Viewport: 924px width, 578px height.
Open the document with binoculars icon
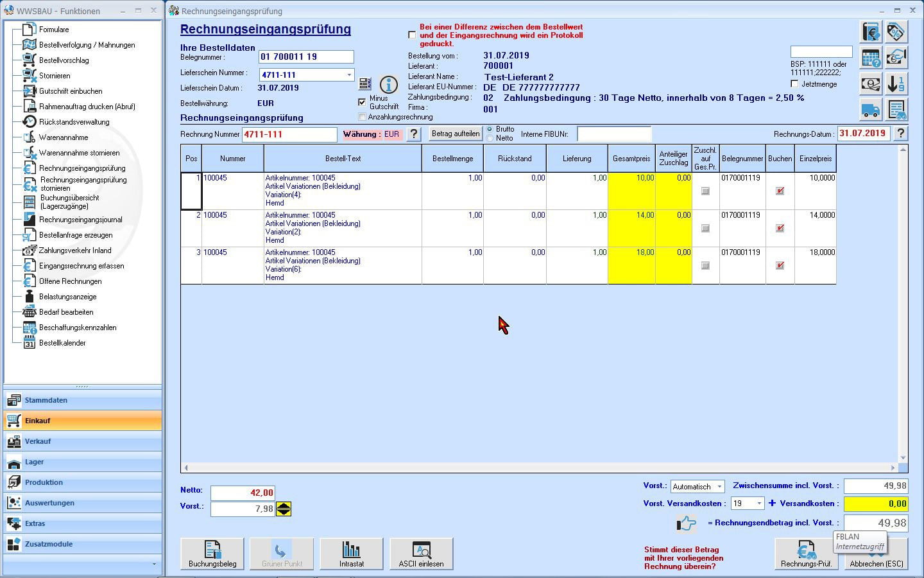coord(896,110)
